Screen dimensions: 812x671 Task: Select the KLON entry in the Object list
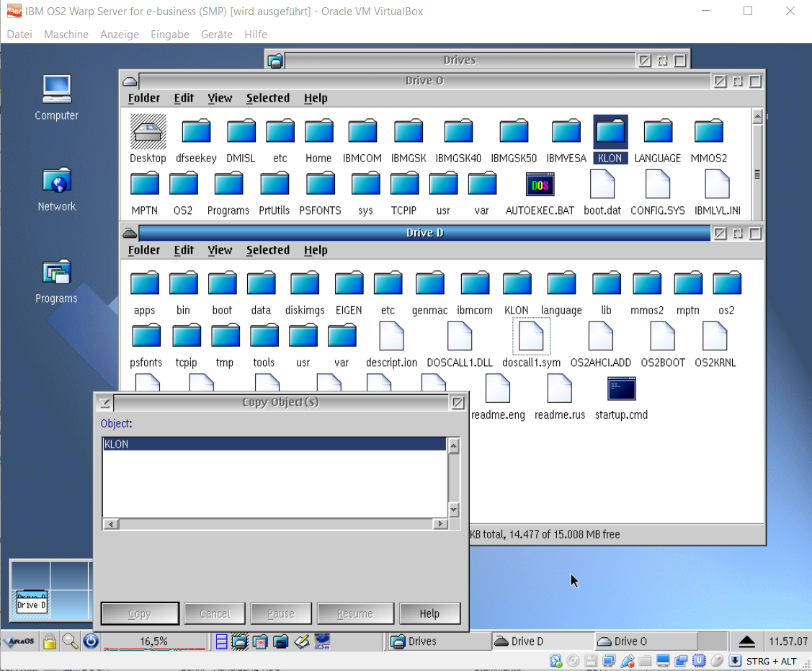(275, 444)
